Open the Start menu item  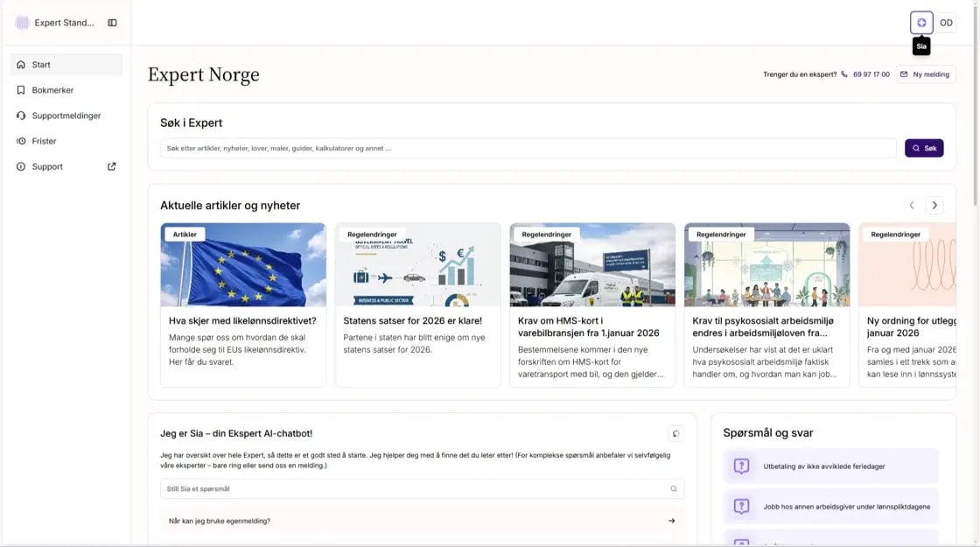[x=66, y=65]
